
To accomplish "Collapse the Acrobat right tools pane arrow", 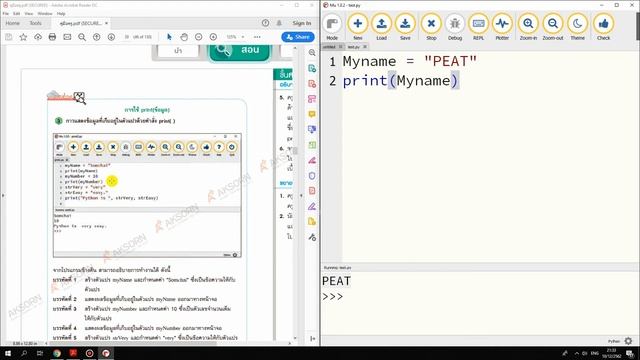I will tap(301, 196).
